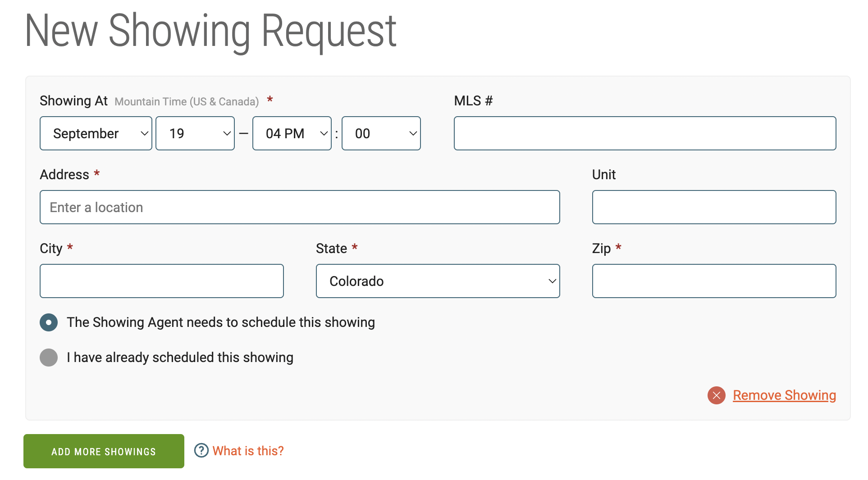Click into the Unit text field
The height and width of the screenshot is (480, 868).
[714, 207]
